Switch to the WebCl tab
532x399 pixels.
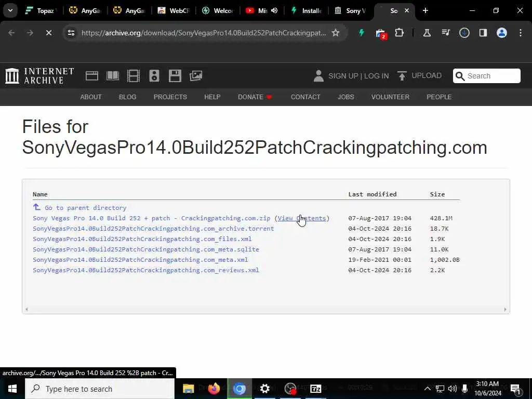[x=174, y=10]
